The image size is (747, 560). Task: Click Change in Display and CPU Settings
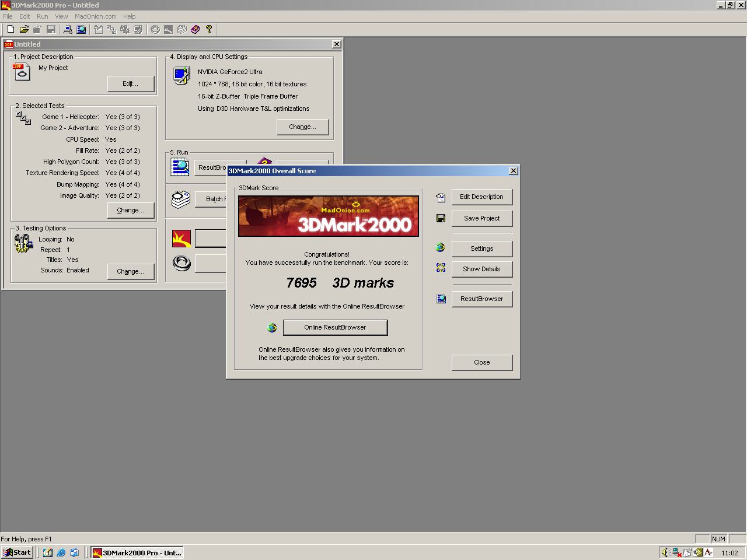302,127
